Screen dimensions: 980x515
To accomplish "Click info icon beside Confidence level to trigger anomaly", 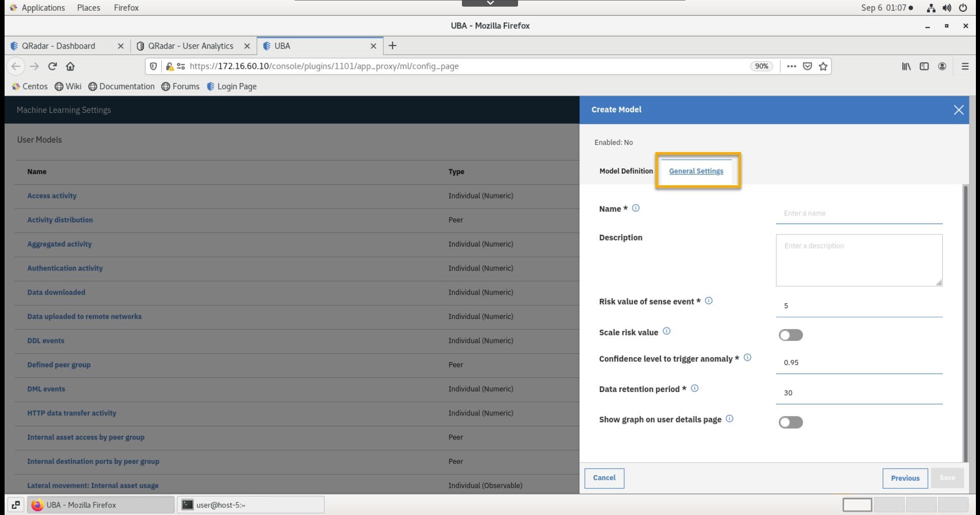I will point(747,358).
